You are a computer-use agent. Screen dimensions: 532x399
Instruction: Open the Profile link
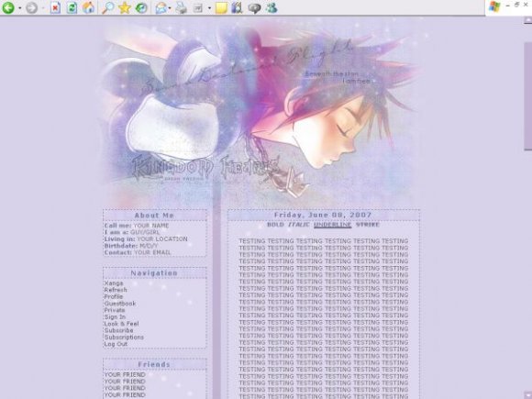coord(114,296)
